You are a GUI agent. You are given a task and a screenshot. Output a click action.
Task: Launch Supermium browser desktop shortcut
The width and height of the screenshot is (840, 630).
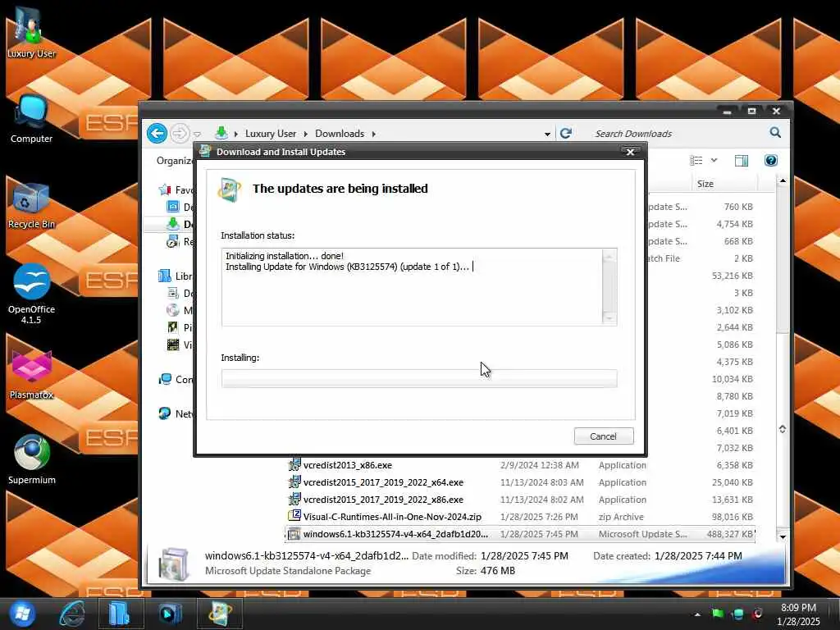pos(31,459)
